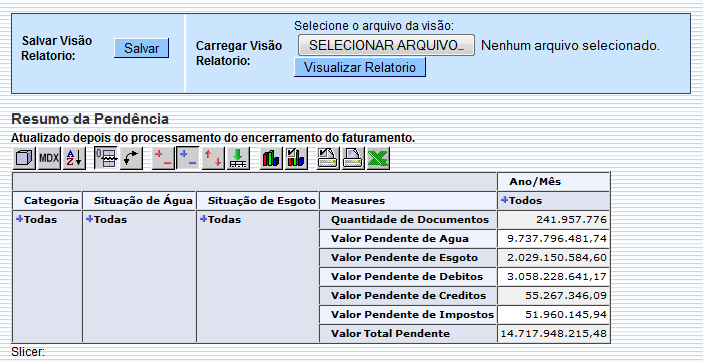The image size is (703, 361).
Task: Select the Valor Pendente de Esgoto label
Action: (x=408, y=257)
